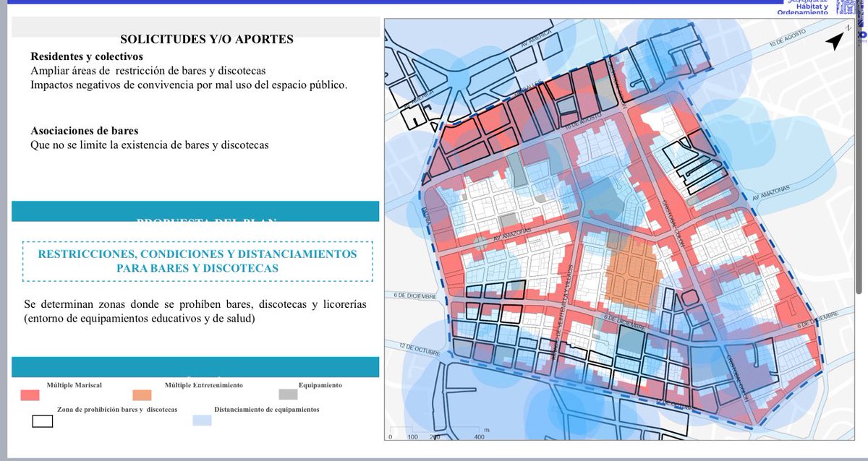Click the 'Equipamiento' legend label

320,385
